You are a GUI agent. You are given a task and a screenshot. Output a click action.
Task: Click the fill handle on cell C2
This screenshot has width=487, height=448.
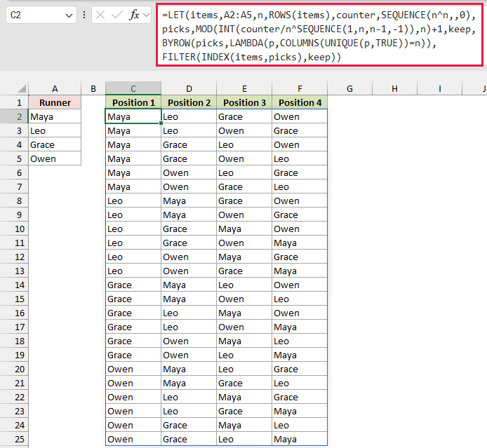pyautogui.click(x=161, y=123)
